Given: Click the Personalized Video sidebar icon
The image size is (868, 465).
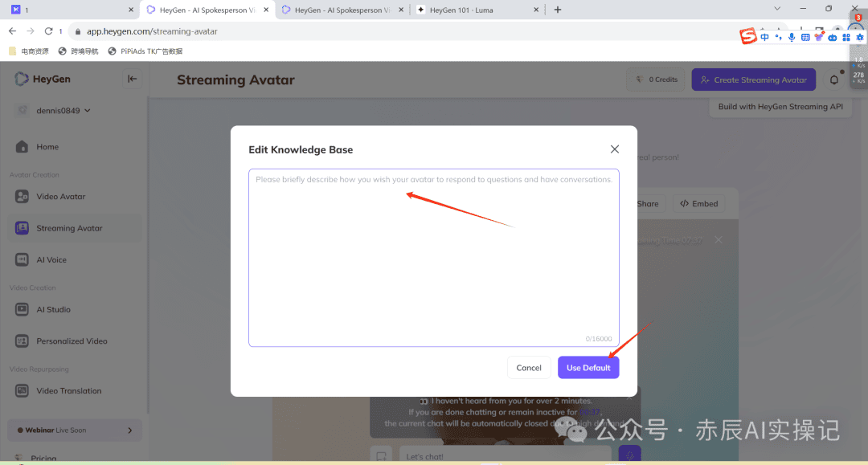Looking at the screenshot, I should point(23,341).
